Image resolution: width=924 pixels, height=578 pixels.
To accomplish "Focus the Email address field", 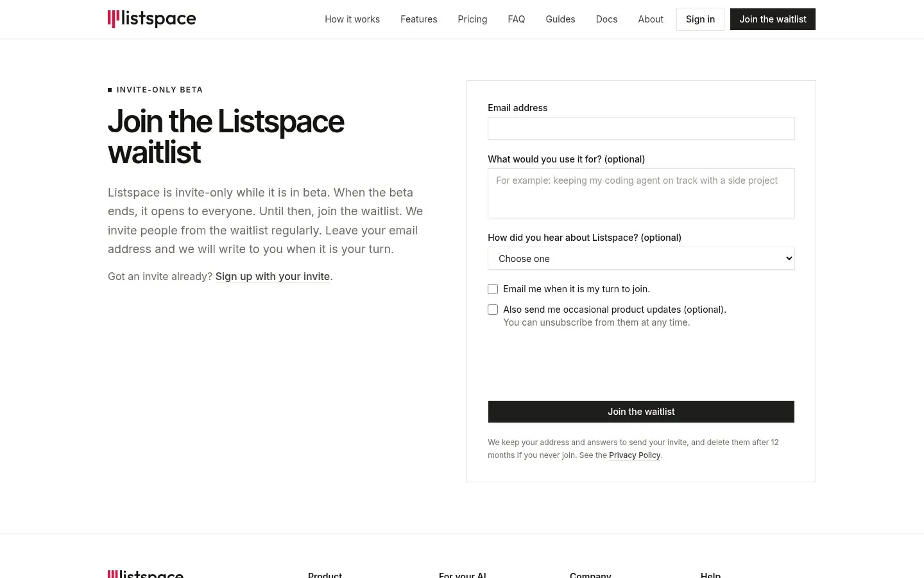I will coord(641,128).
